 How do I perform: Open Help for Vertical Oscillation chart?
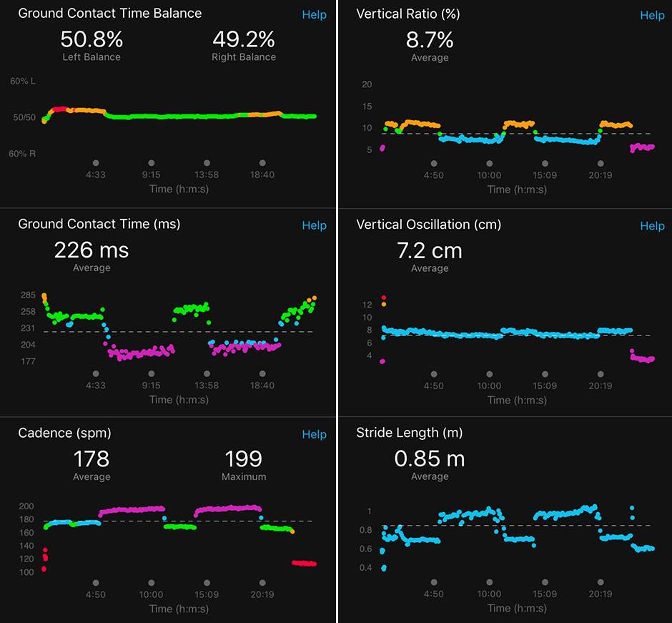652,226
